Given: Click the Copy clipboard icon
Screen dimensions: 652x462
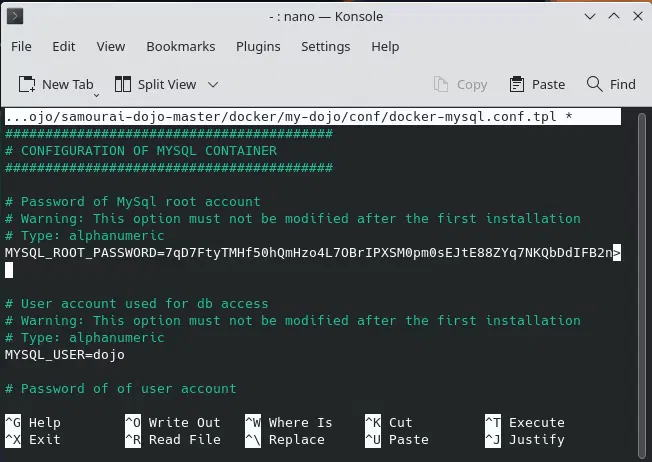Looking at the screenshot, I should click(x=441, y=84).
